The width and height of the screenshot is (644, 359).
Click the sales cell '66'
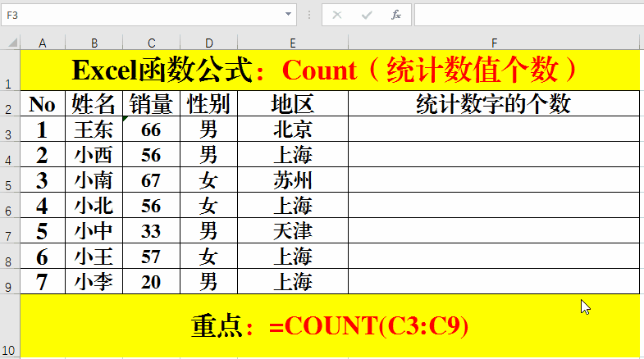click(x=152, y=129)
